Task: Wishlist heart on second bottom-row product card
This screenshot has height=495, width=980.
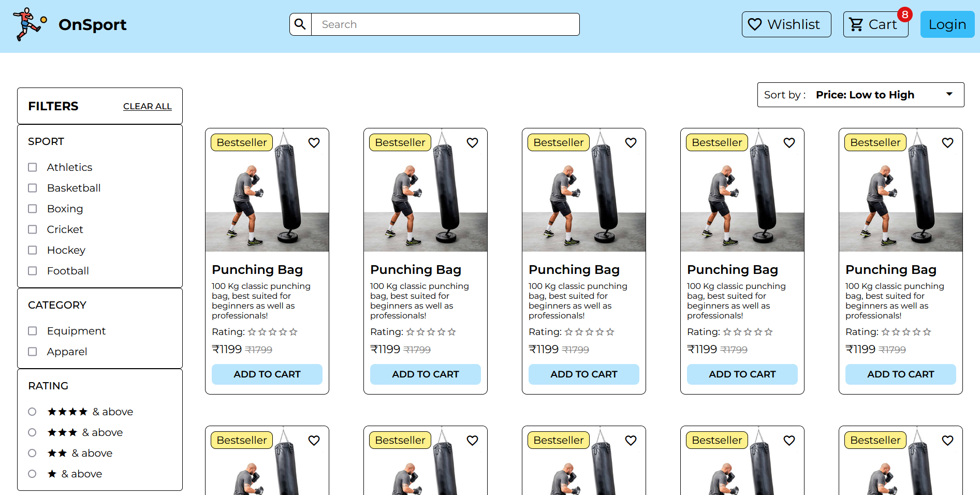Action: (x=472, y=440)
